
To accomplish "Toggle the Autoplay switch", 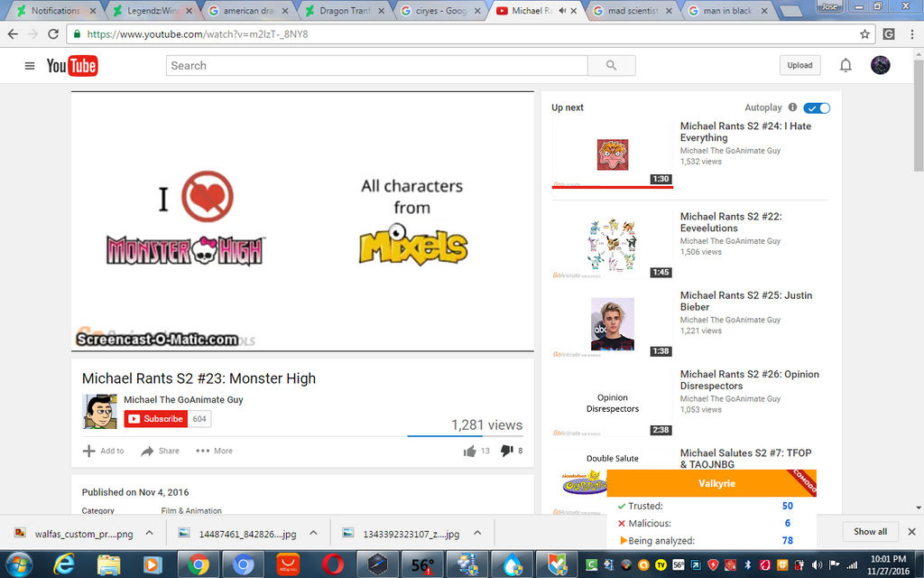I will click(817, 108).
